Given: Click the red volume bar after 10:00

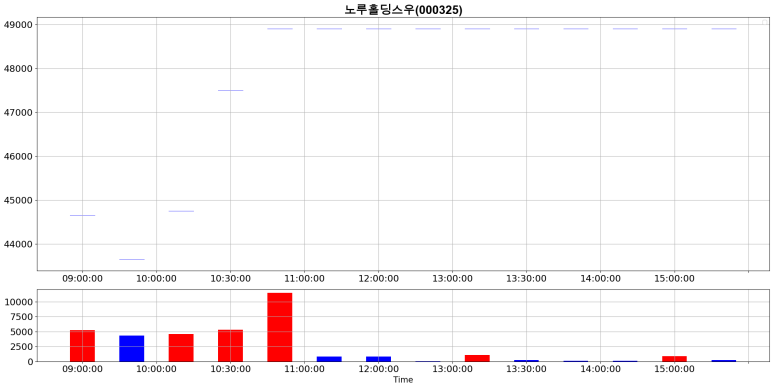Looking at the screenshot, I should [x=181, y=348].
